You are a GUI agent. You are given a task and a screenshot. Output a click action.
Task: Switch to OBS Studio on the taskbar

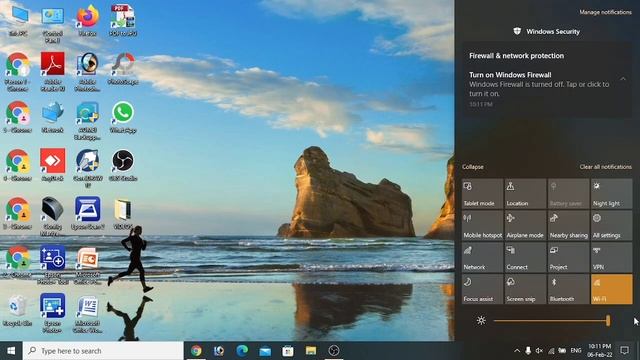(334, 351)
